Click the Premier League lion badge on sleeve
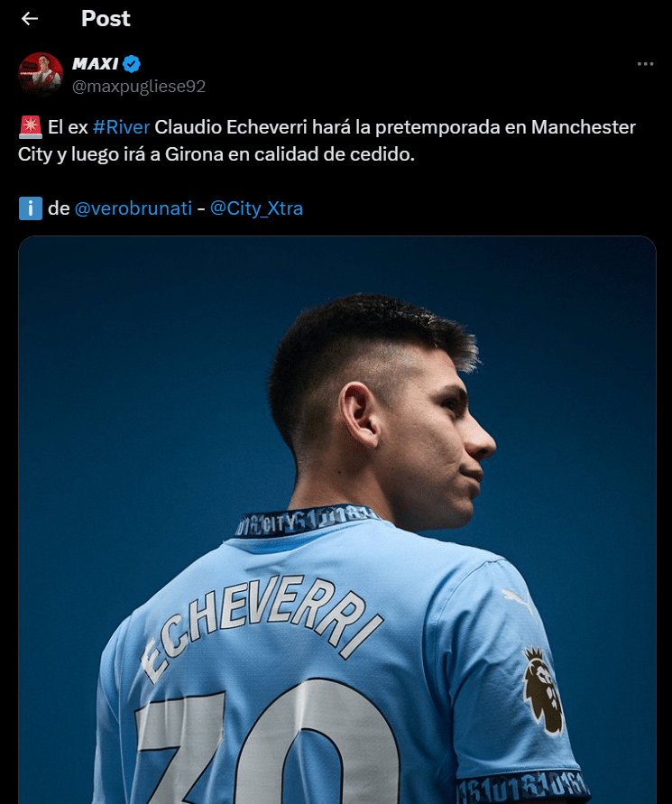Viewport: 672px width, 804px height. 542,689
